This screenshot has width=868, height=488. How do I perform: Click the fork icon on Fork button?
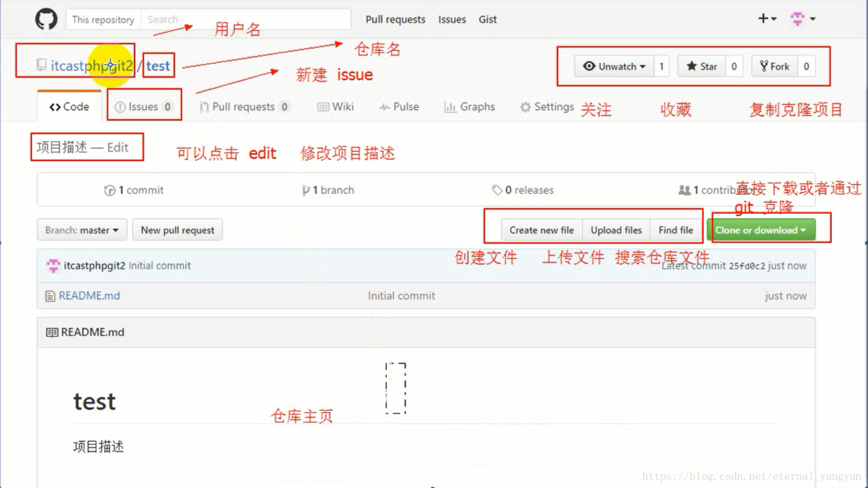(764, 66)
